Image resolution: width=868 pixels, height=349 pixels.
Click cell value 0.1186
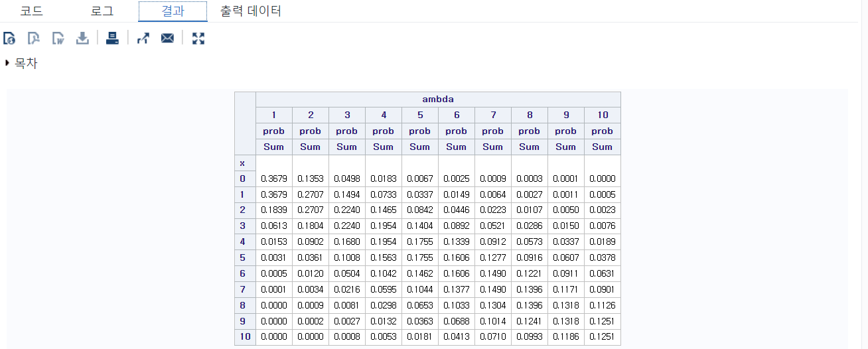(x=565, y=337)
